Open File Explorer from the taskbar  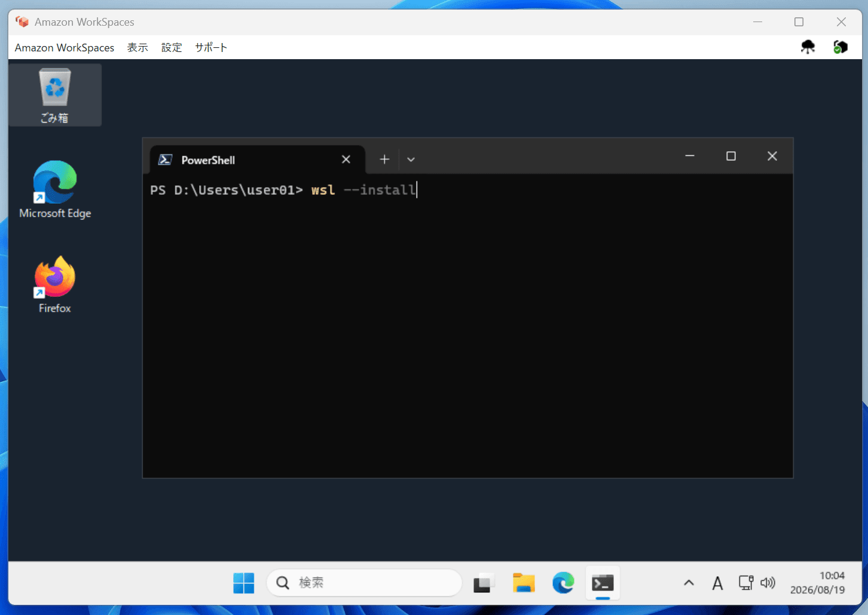(x=524, y=583)
